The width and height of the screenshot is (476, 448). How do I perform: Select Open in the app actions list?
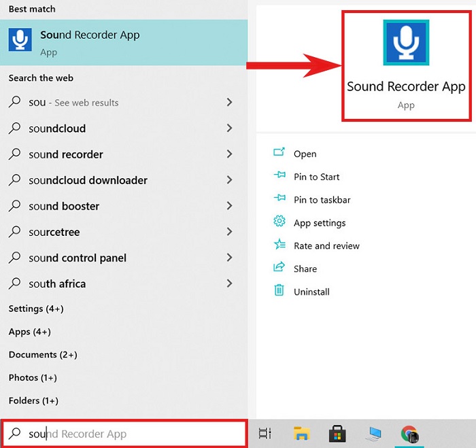pyautogui.click(x=305, y=154)
